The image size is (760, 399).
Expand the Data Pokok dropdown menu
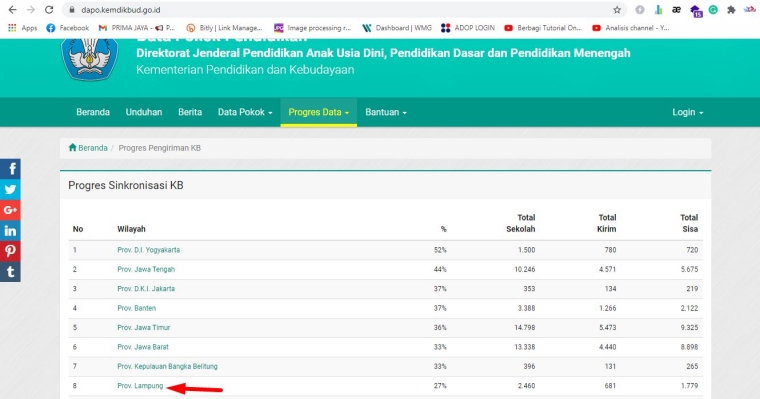pos(245,112)
